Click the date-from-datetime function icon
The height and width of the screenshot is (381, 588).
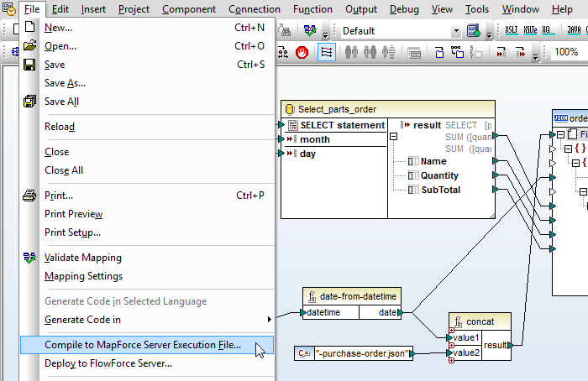[x=311, y=295]
